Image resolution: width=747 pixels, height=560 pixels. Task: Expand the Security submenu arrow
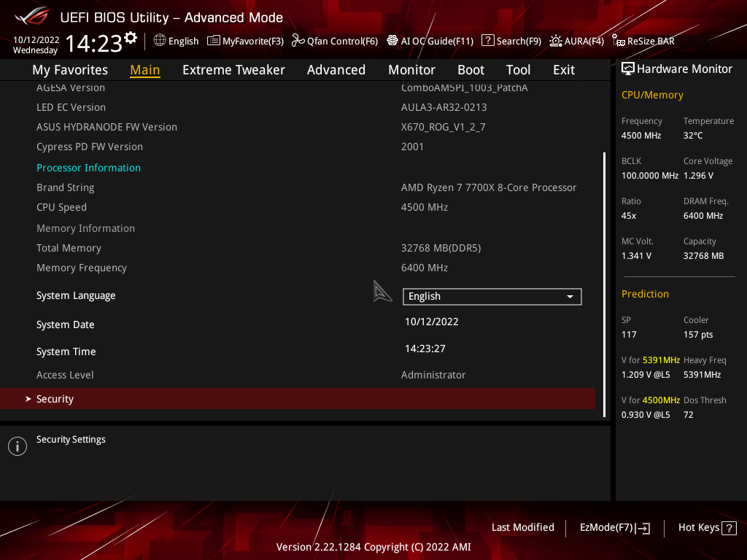[28, 399]
